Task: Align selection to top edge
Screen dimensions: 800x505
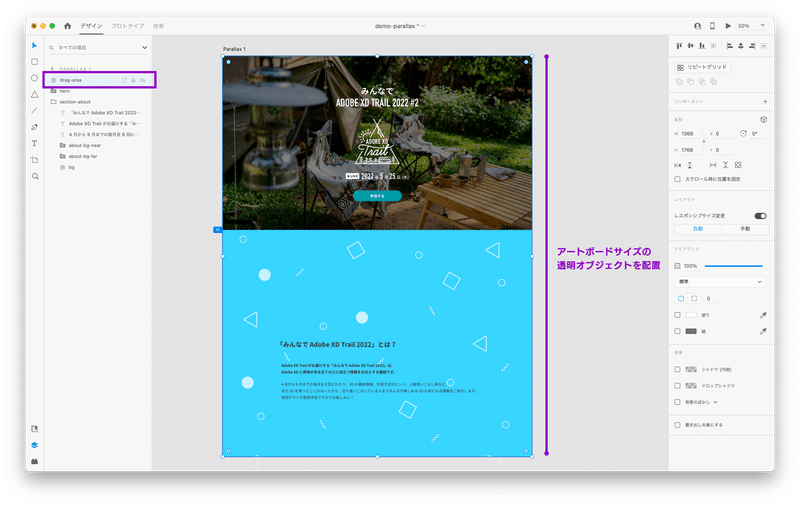Action: tap(679, 46)
